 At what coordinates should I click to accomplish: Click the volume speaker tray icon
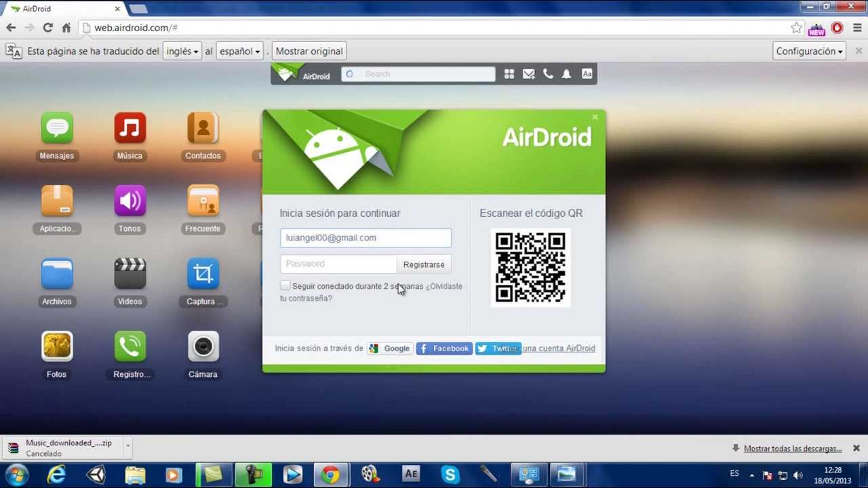pyautogui.click(x=798, y=475)
